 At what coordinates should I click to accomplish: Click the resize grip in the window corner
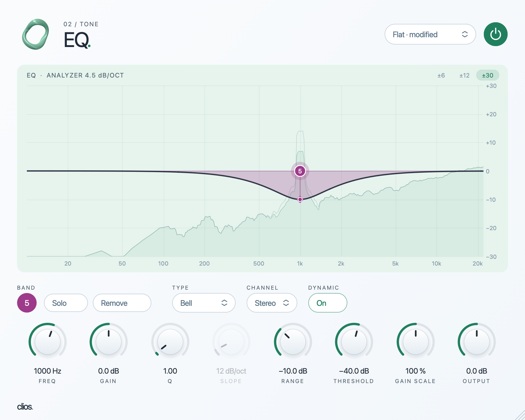[x=520, y=415]
